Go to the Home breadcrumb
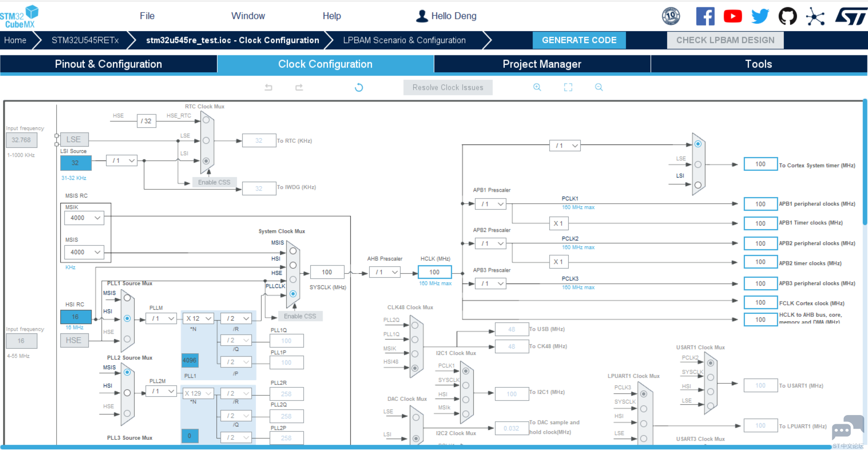The image size is (868, 453). pyautogui.click(x=15, y=40)
